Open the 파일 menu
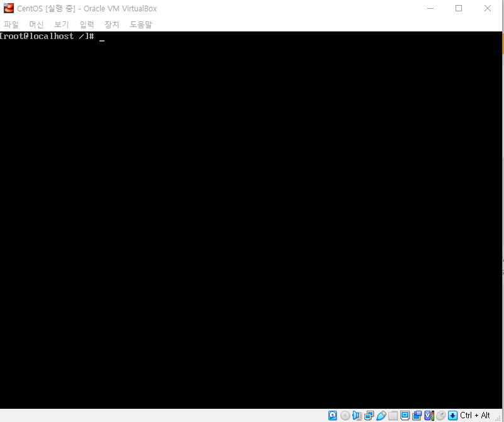Image resolution: width=504 pixels, height=422 pixels. coord(11,25)
